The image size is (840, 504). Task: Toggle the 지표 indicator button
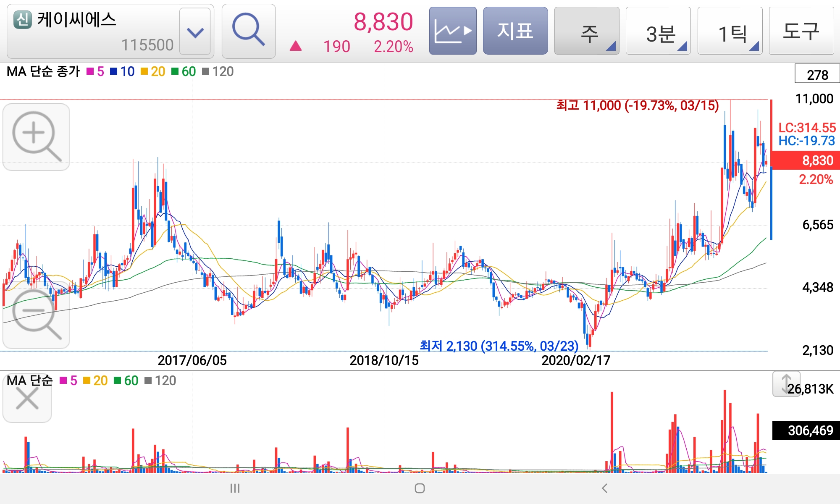[x=515, y=31]
